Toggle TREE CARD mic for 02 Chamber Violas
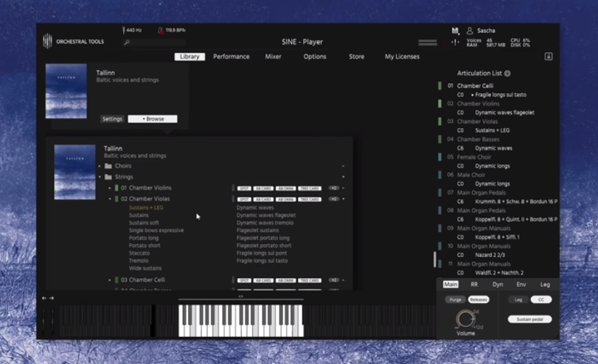The image size is (598, 364). 310,199
